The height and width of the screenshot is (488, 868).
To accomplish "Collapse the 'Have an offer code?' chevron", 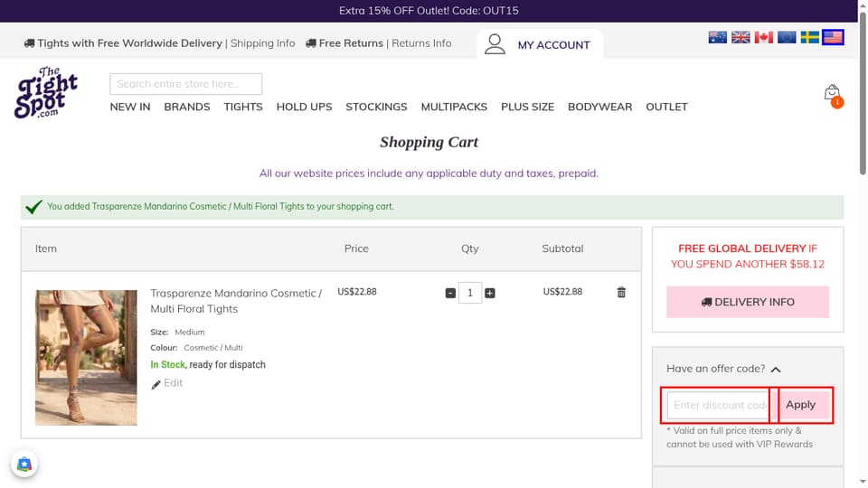I will [776, 370].
